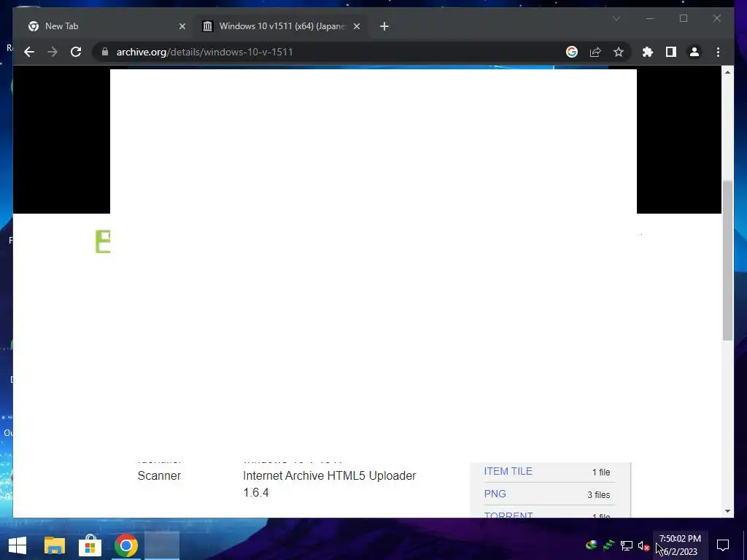
Task: Open the tab search dropdown chevron
Action: tap(616, 18)
